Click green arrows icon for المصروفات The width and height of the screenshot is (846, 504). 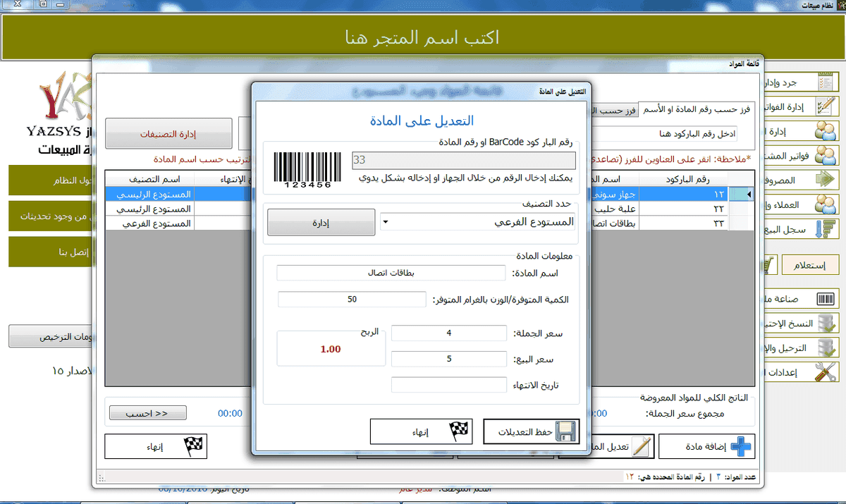pyautogui.click(x=824, y=180)
